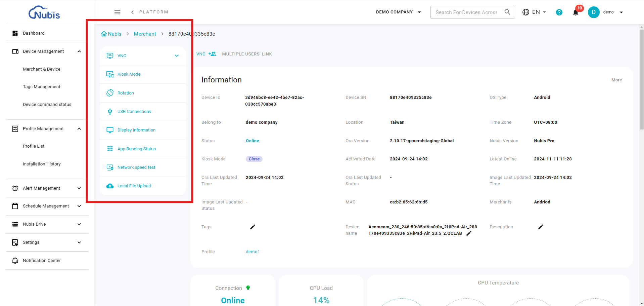Screen dimensions: 644x306
Task: Open the demo user account dropdown arrow
Action: pos(621,12)
